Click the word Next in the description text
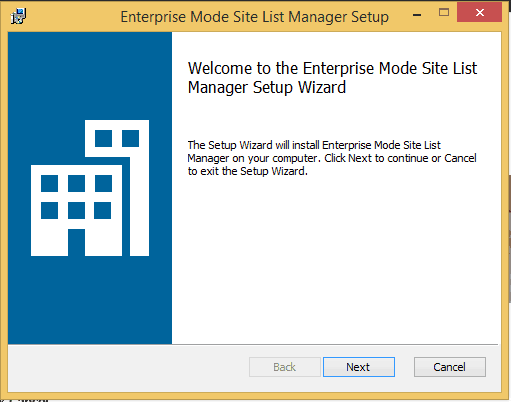 click(360, 158)
